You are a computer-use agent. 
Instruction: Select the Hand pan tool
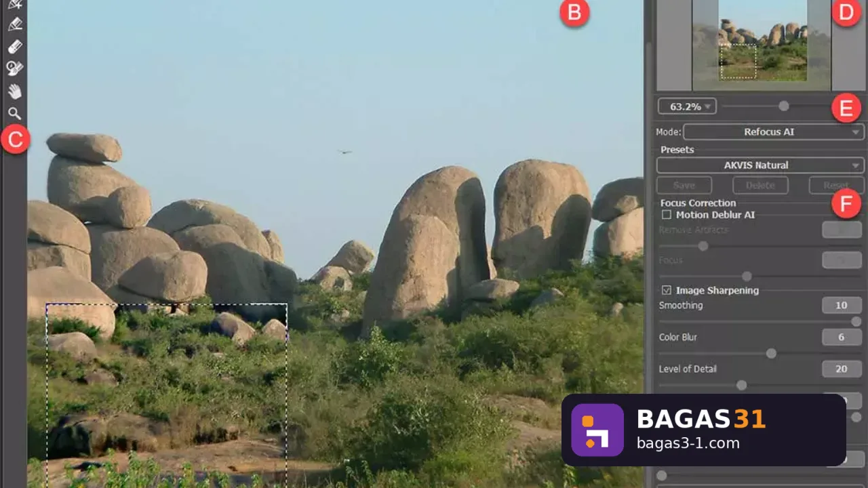point(14,91)
